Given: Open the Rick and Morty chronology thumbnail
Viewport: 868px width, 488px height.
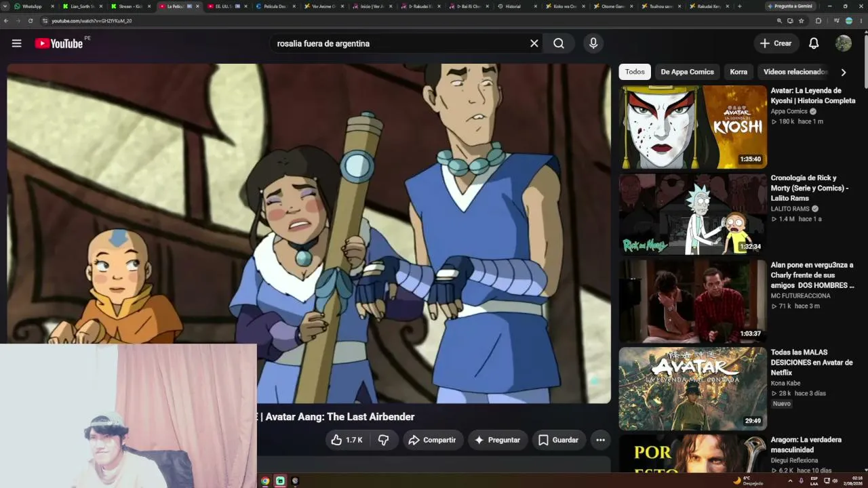Looking at the screenshot, I should (x=692, y=214).
